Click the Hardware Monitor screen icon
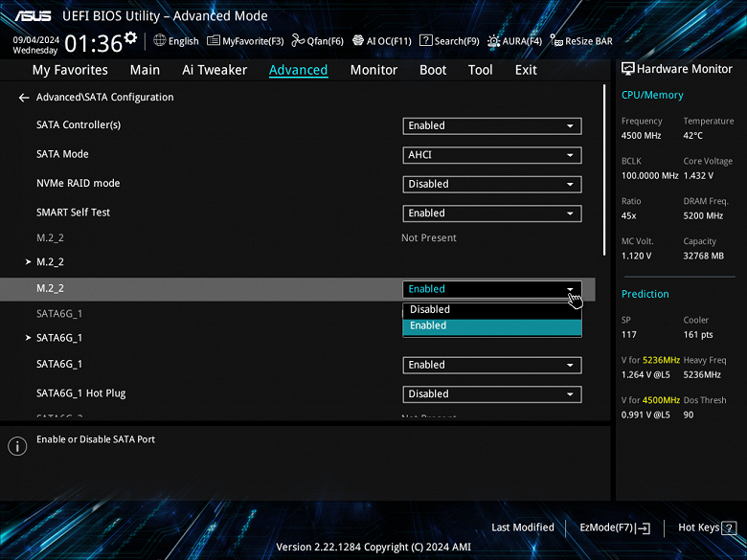The image size is (747, 560). (x=628, y=69)
